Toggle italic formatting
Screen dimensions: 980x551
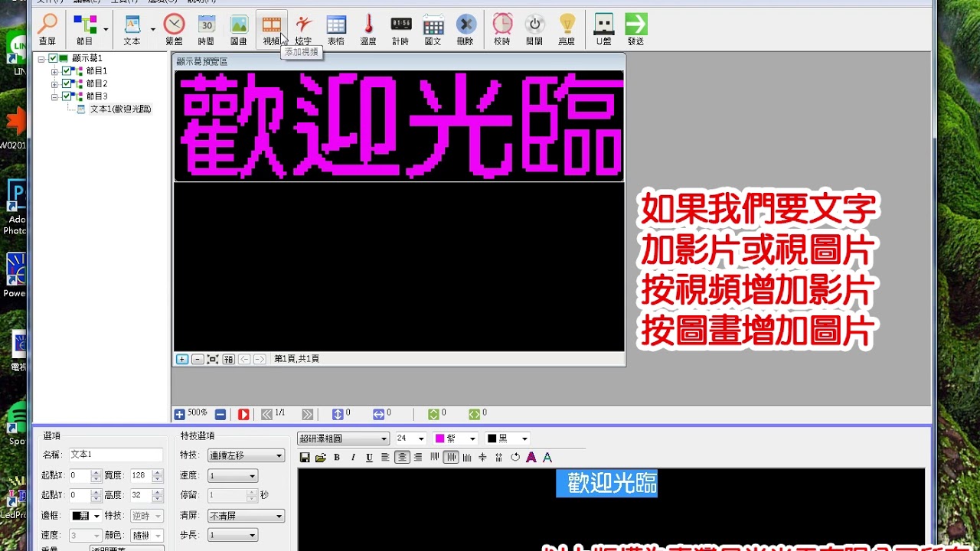click(353, 458)
